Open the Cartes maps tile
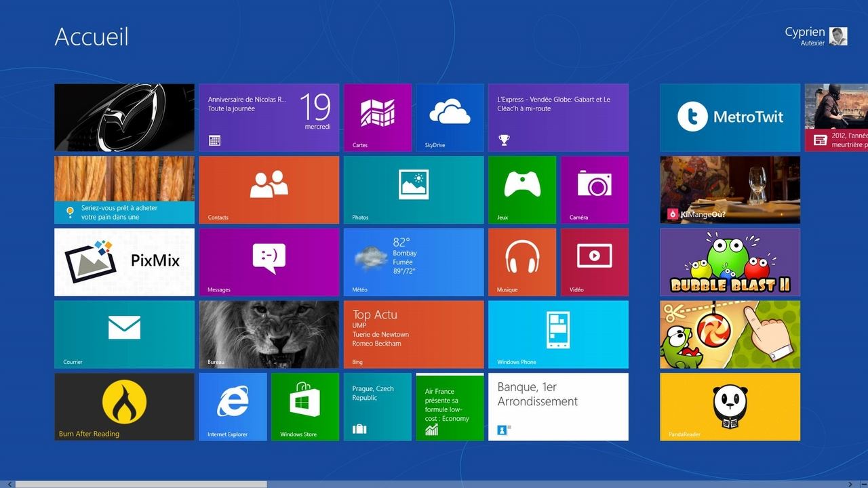 377,117
